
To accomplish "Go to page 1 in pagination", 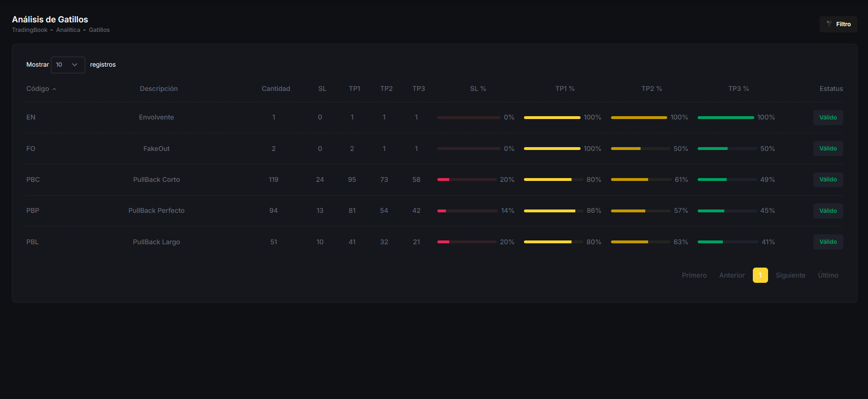I will coord(760,275).
